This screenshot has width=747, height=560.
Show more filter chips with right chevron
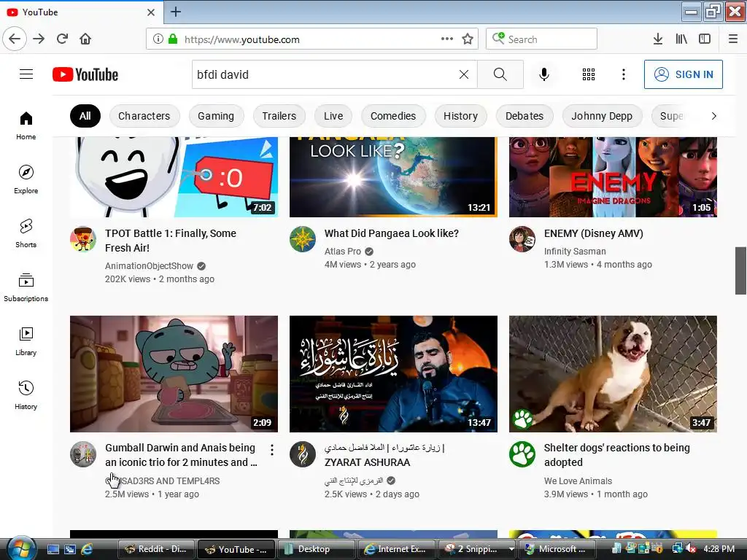713,116
